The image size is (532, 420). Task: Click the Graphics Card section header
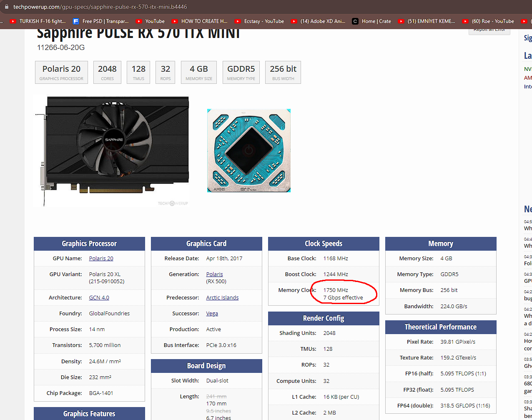pos(206,244)
